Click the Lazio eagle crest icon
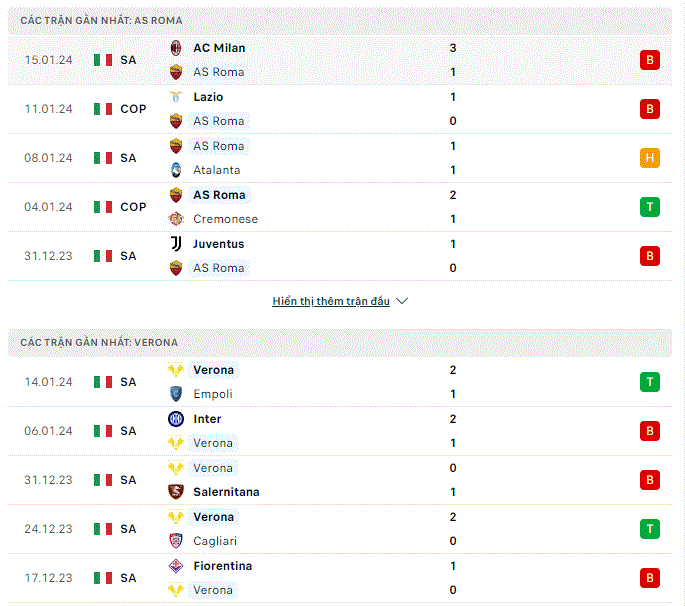685x606 pixels. coord(176,97)
